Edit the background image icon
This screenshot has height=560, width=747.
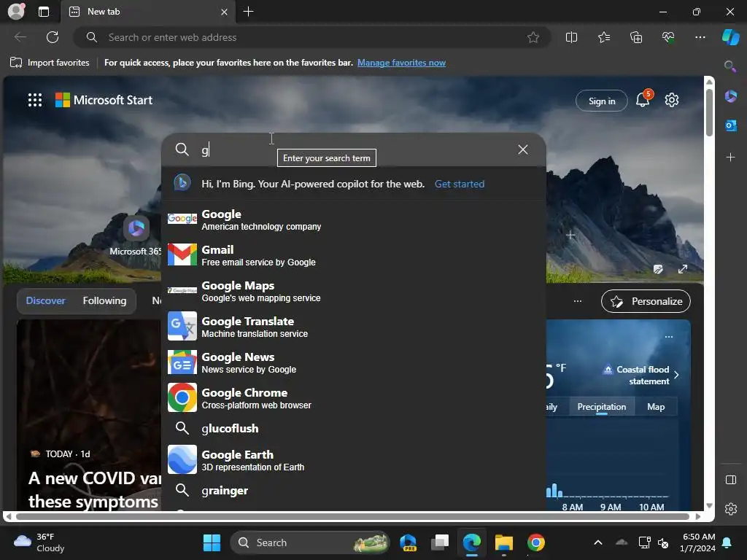click(658, 269)
